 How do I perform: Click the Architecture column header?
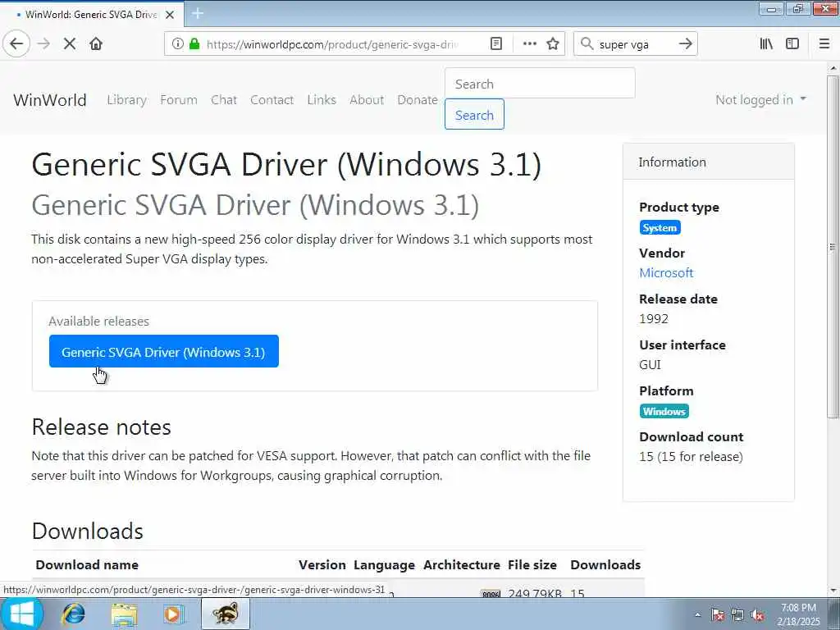[x=461, y=564]
